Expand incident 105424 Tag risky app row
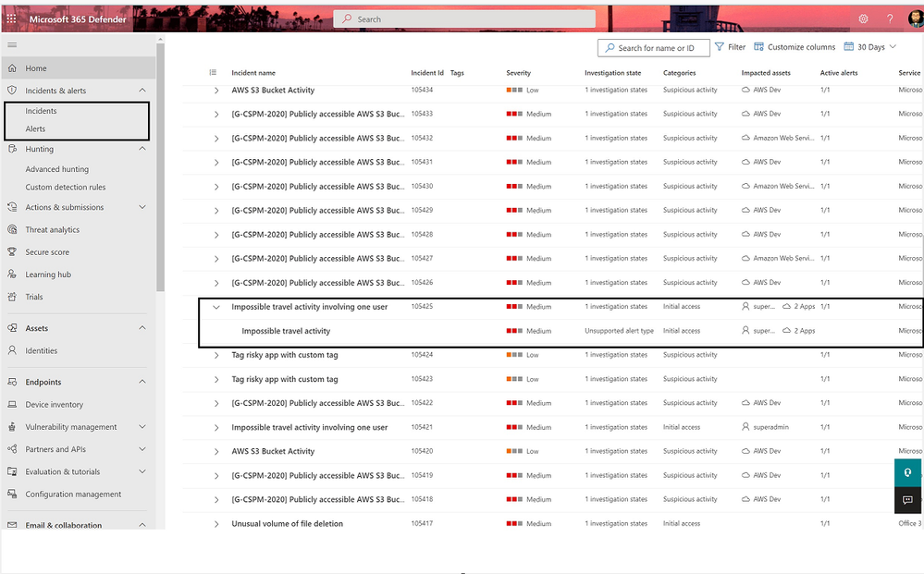 pos(216,355)
